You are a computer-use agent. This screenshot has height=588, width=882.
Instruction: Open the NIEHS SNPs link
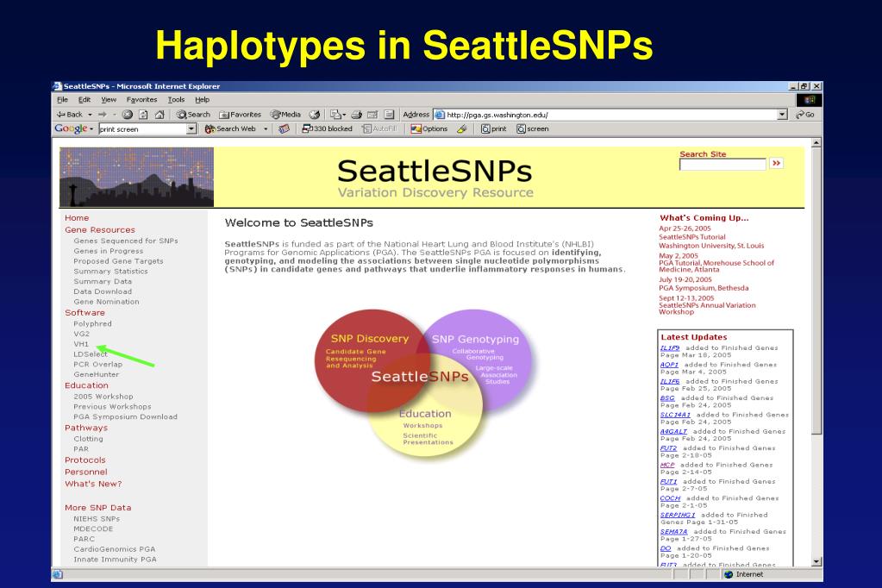[x=97, y=519]
